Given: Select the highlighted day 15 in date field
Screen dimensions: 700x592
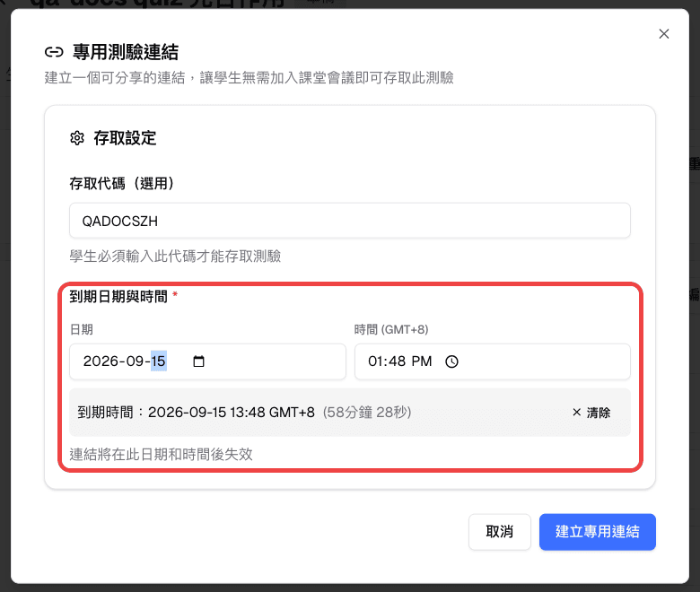Looking at the screenshot, I should tap(159, 361).
